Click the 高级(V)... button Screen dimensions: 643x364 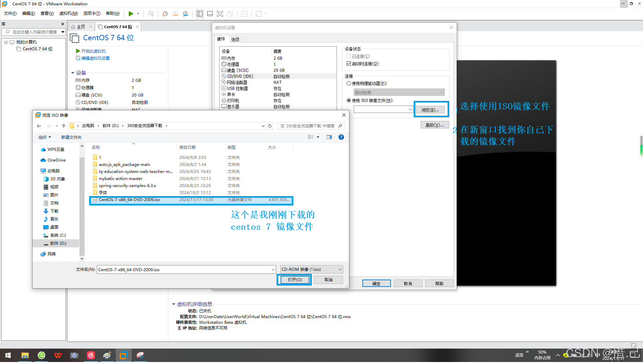pyautogui.click(x=434, y=125)
